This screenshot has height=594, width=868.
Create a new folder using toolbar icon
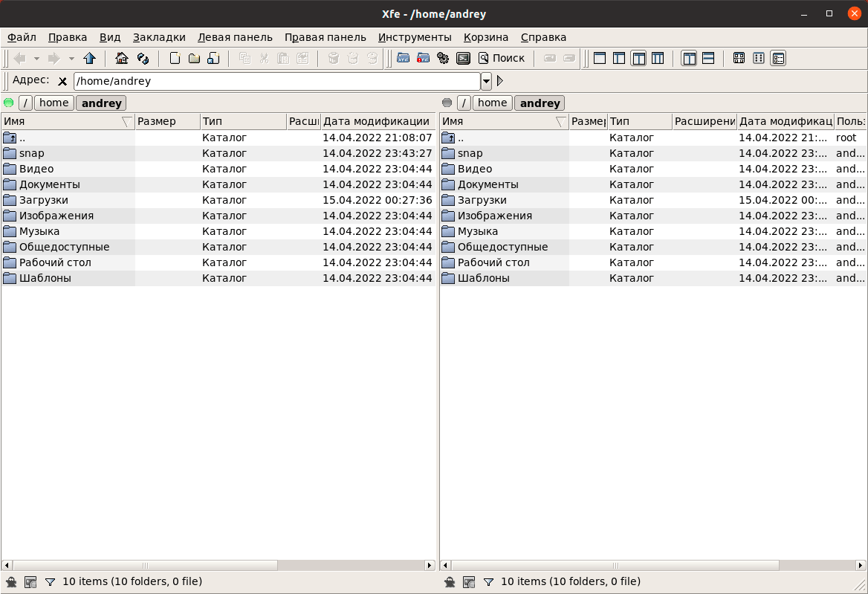194,58
